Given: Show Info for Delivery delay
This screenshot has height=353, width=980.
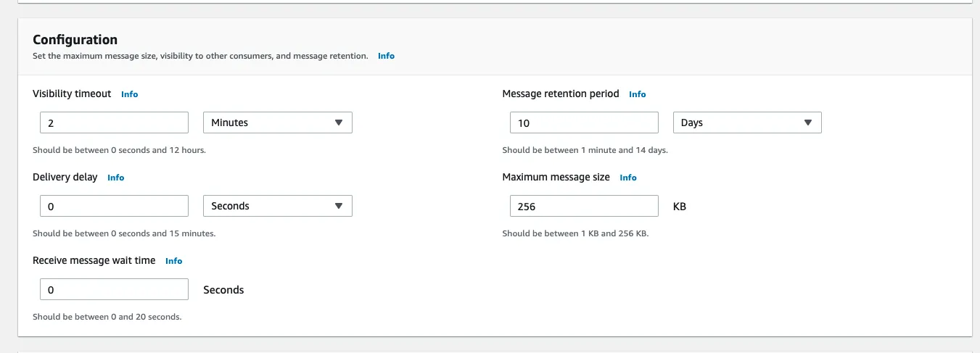Looking at the screenshot, I should click(115, 178).
